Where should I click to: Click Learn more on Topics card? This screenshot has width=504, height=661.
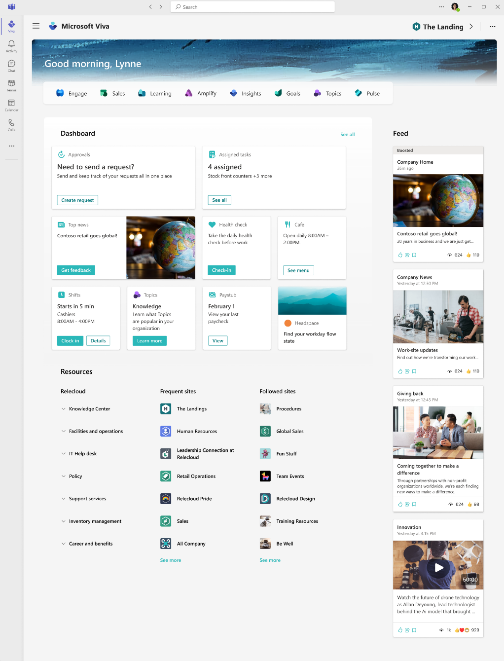(x=150, y=341)
